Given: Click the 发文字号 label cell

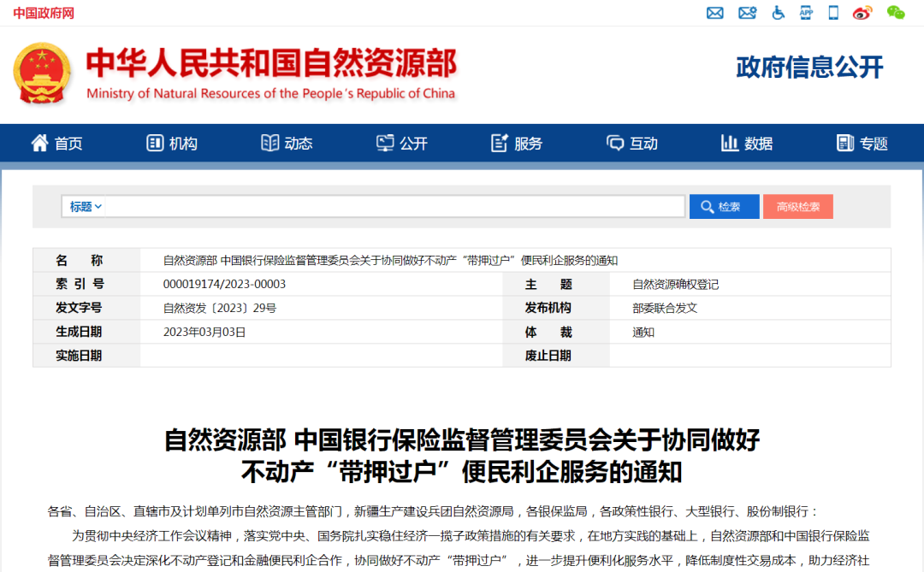Looking at the screenshot, I should click(x=86, y=308).
